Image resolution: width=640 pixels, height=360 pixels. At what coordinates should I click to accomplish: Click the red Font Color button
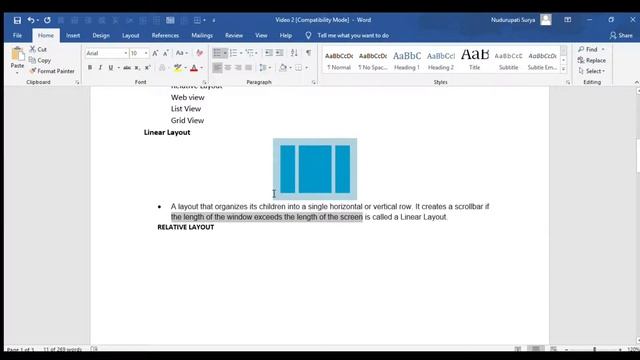pyautogui.click(x=194, y=68)
